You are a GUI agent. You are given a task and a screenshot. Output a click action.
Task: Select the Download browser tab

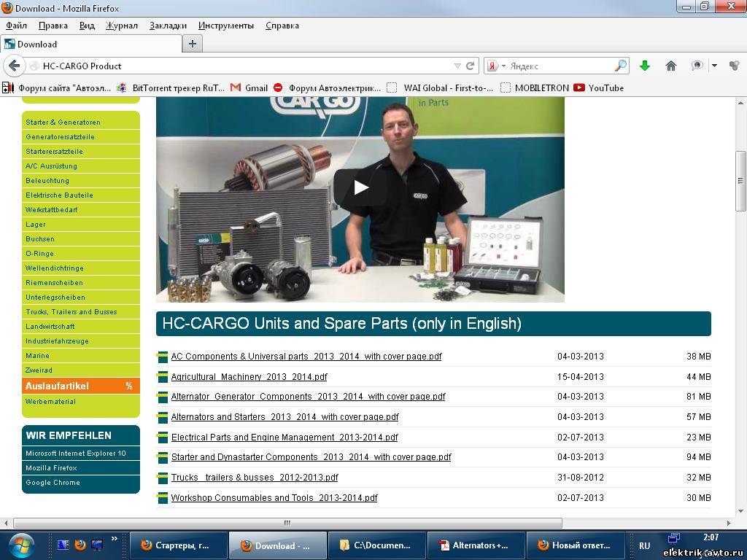tap(90, 44)
